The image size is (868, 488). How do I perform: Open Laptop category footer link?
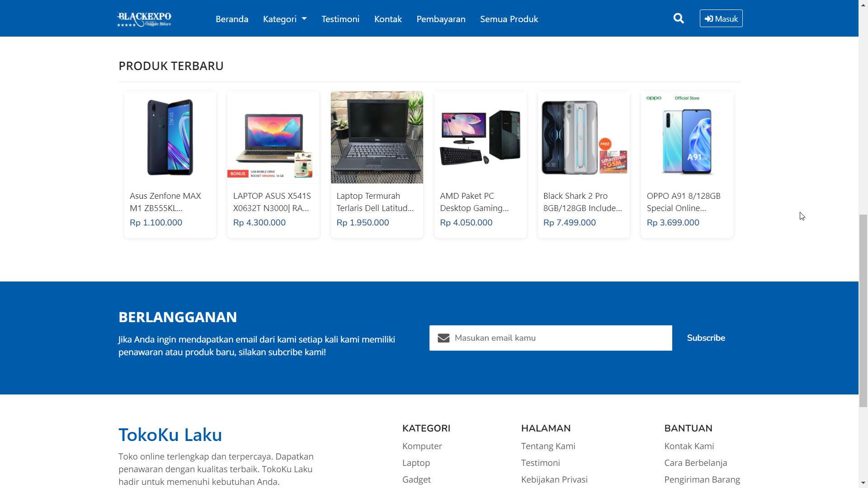tap(416, 463)
